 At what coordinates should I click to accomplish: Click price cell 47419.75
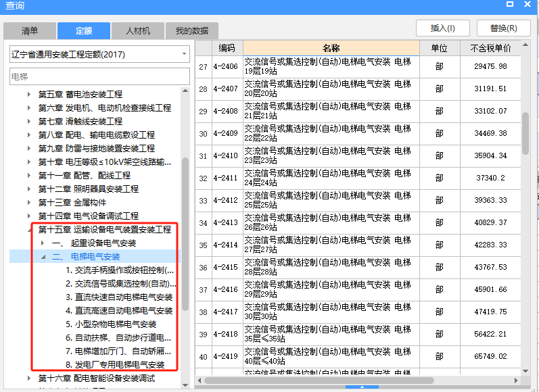click(x=490, y=312)
